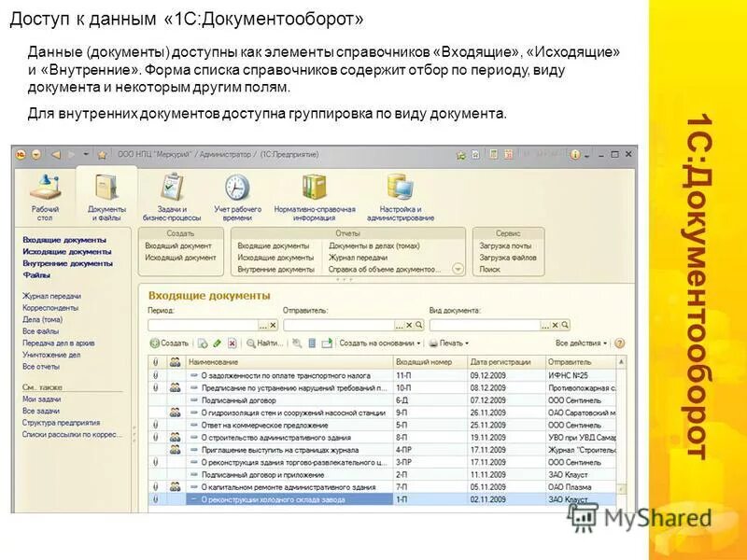Open Учет рабочего времени section
This screenshot has width=747, height=560.
[x=237, y=197]
